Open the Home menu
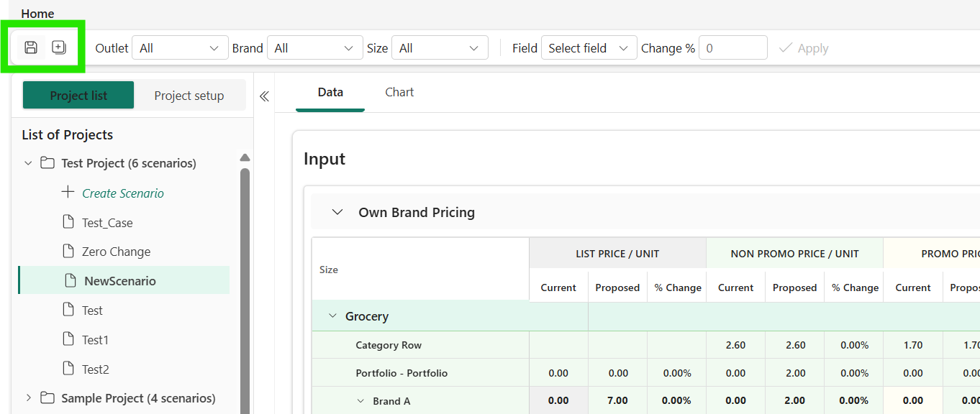Viewport: 980px width, 414px height. (37, 14)
